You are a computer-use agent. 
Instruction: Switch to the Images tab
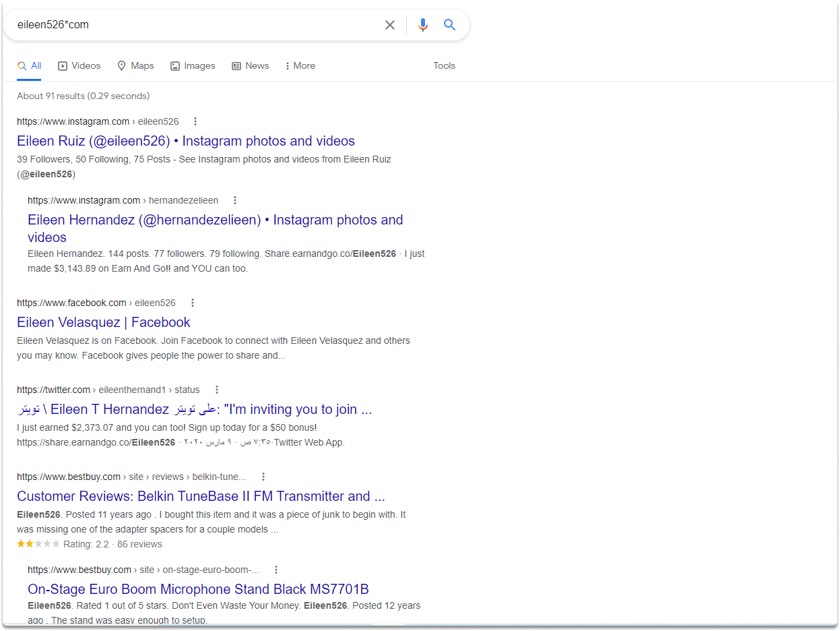(193, 65)
